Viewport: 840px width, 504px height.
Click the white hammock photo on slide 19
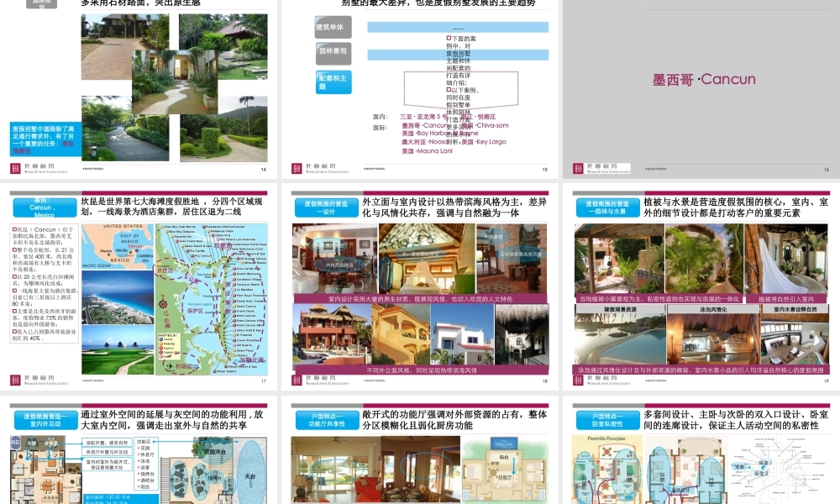(x=786, y=260)
